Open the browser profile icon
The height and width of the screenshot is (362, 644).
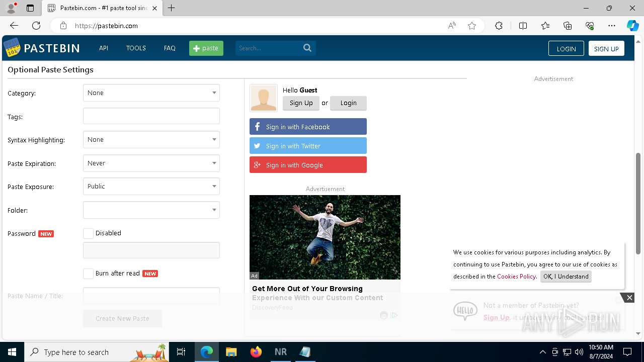[11, 8]
